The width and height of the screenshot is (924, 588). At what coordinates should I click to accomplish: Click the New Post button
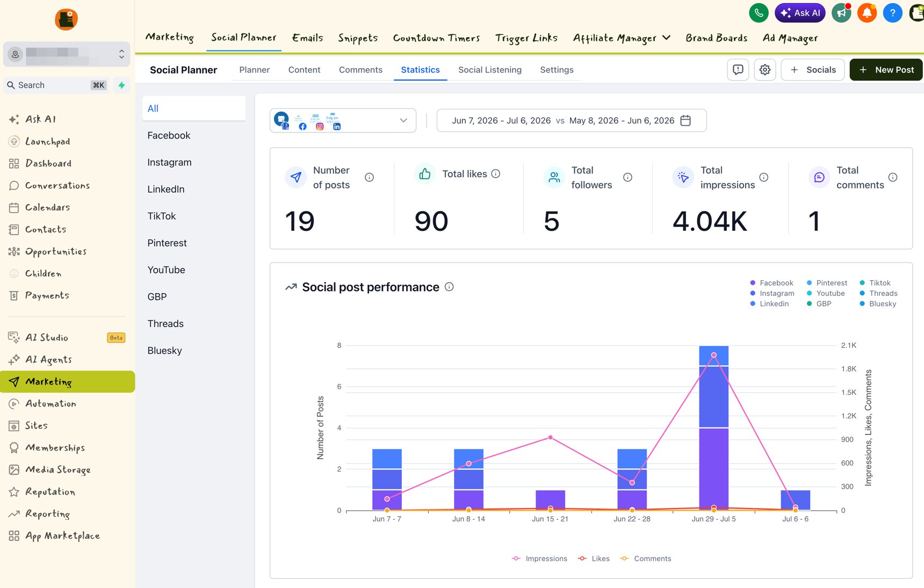point(886,70)
